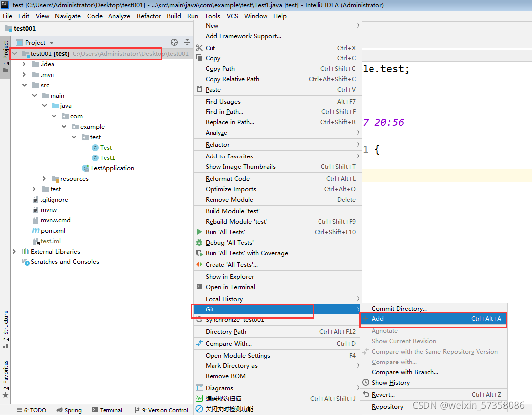Choose Mark Directory as

(x=277, y=366)
